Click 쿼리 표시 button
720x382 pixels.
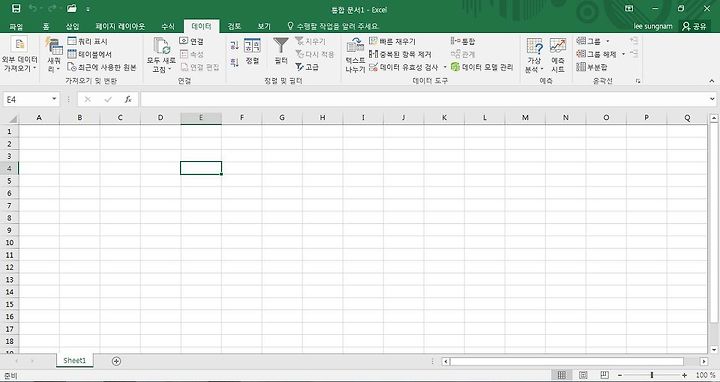(x=87, y=41)
